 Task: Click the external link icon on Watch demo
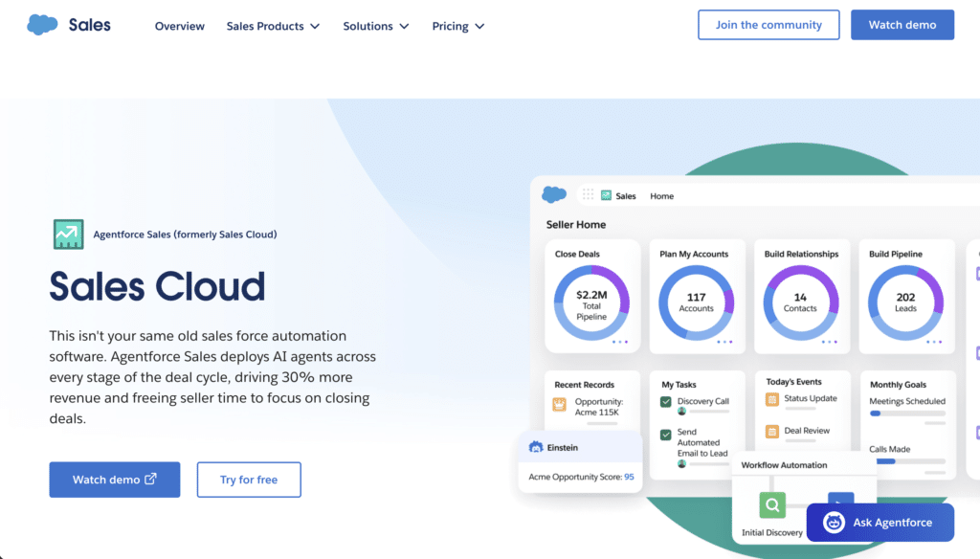click(x=150, y=479)
